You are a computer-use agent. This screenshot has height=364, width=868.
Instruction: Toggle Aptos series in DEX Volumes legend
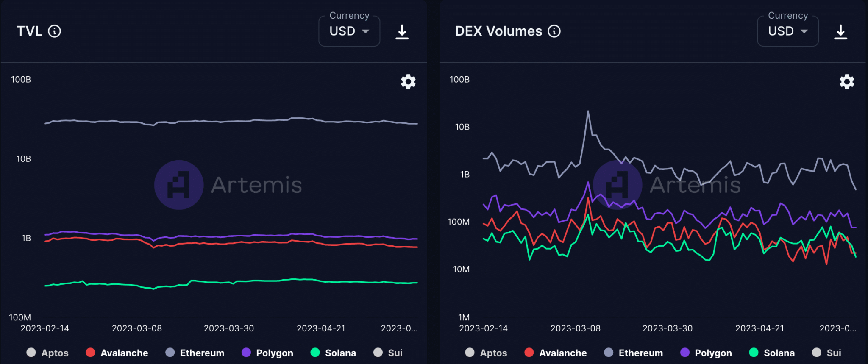tap(486, 353)
